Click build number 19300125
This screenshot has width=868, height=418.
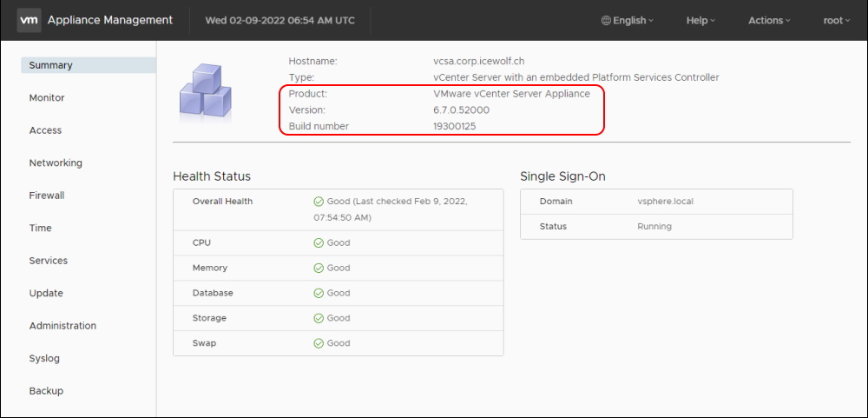click(x=455, y=126)
